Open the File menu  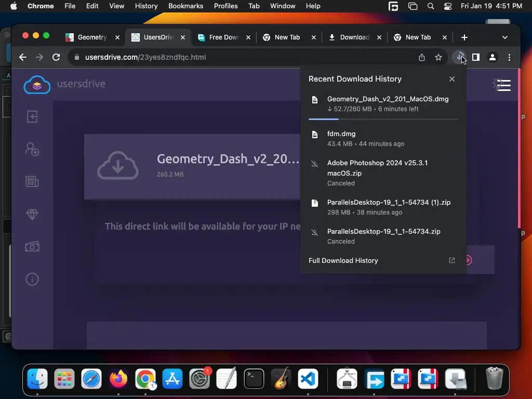[70, 6]
